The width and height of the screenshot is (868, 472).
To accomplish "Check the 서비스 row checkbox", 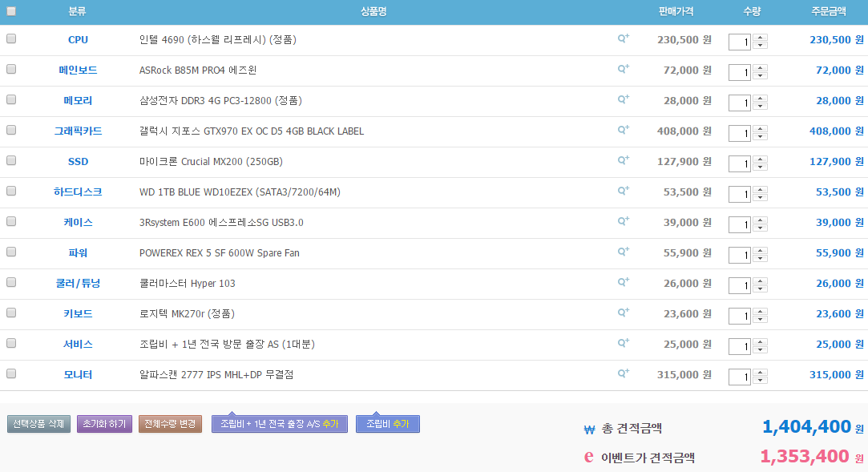I will (x=11, y=343).
